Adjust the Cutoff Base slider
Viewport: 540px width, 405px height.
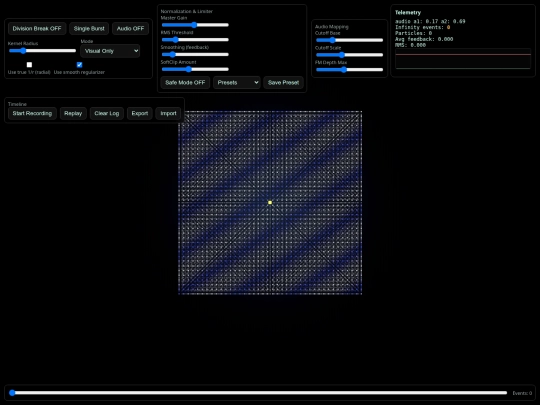[x=349, y=40]
